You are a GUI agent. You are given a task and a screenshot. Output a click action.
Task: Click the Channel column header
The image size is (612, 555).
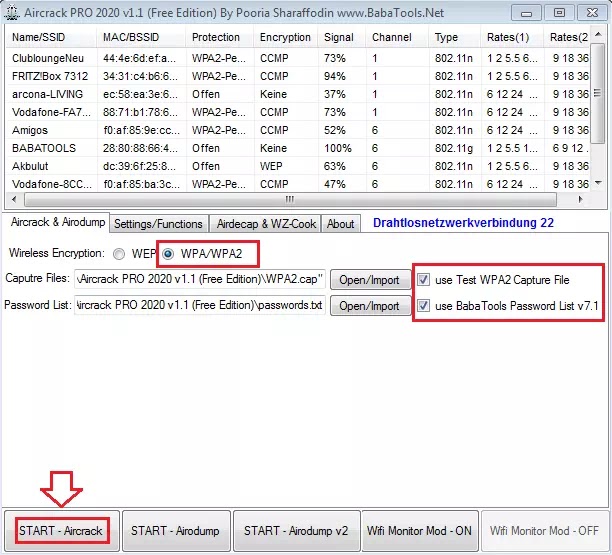coord(397,37)
